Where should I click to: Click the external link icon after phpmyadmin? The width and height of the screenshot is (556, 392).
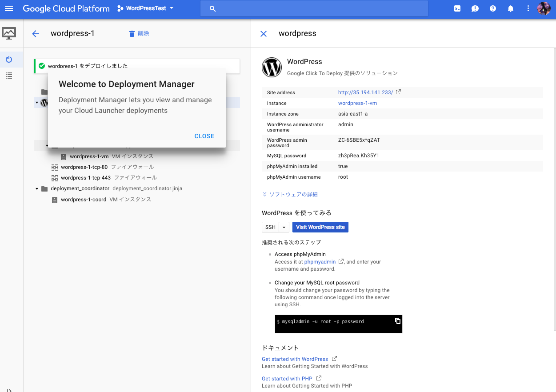(341, 261)
